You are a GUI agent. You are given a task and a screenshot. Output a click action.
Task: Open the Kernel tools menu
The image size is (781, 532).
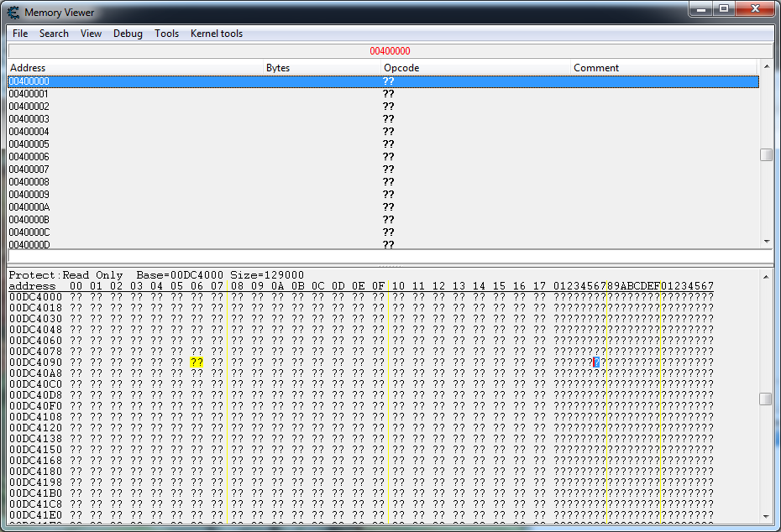tap(216, 34)
